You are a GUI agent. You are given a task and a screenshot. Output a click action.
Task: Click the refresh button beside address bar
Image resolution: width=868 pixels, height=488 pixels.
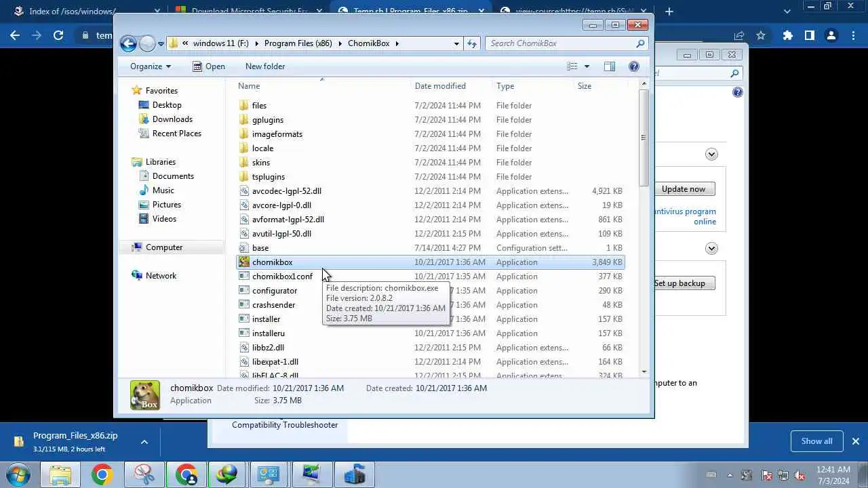click(472, 43)
